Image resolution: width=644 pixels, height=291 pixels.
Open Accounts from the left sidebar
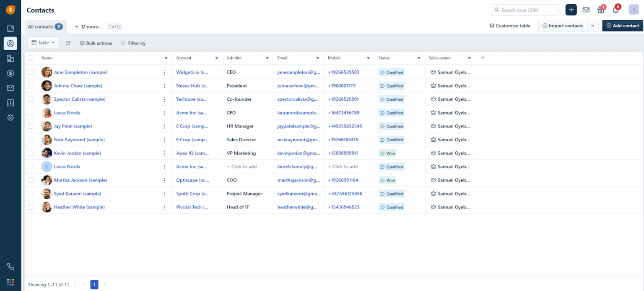[x=10, y=58]
